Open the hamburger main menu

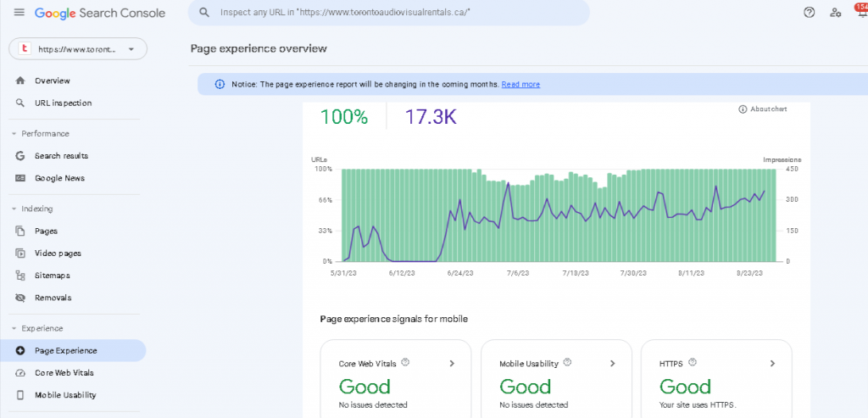(19, 12)
